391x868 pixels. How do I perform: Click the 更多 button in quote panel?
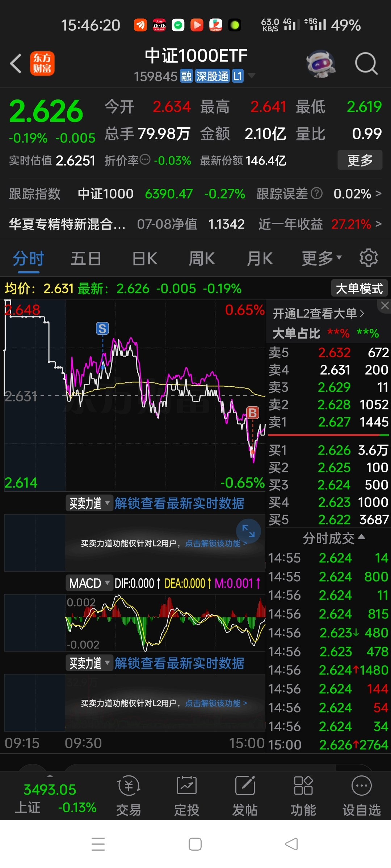click(x=360, y=160)
